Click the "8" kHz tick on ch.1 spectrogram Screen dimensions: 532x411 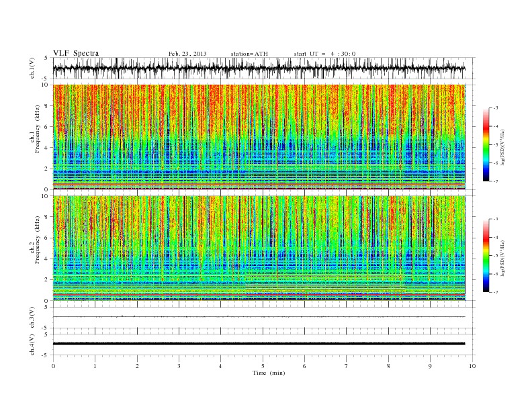46,106
